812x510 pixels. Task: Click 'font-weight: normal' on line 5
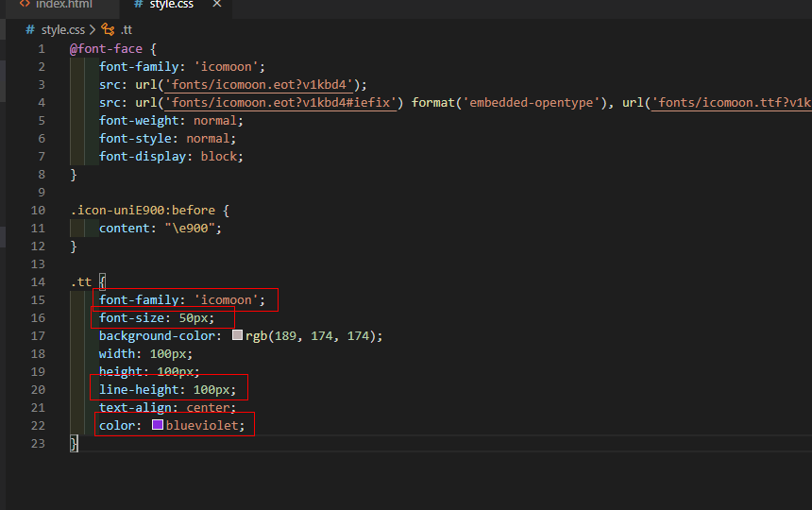point(171,121)
